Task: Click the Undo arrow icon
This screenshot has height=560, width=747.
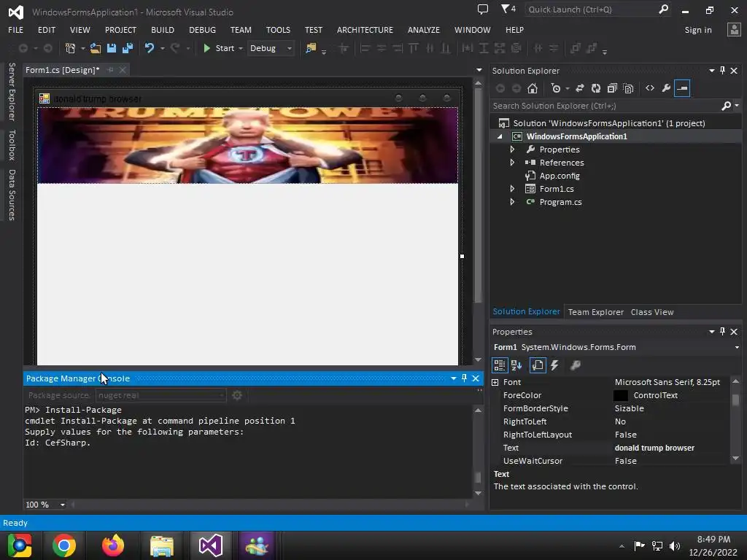Action: point(149,48)
